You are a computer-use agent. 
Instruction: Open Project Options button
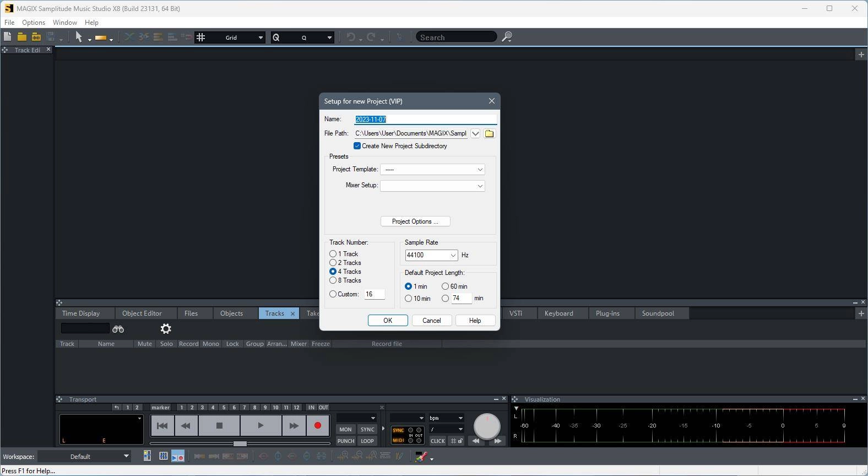pos(415,221)
